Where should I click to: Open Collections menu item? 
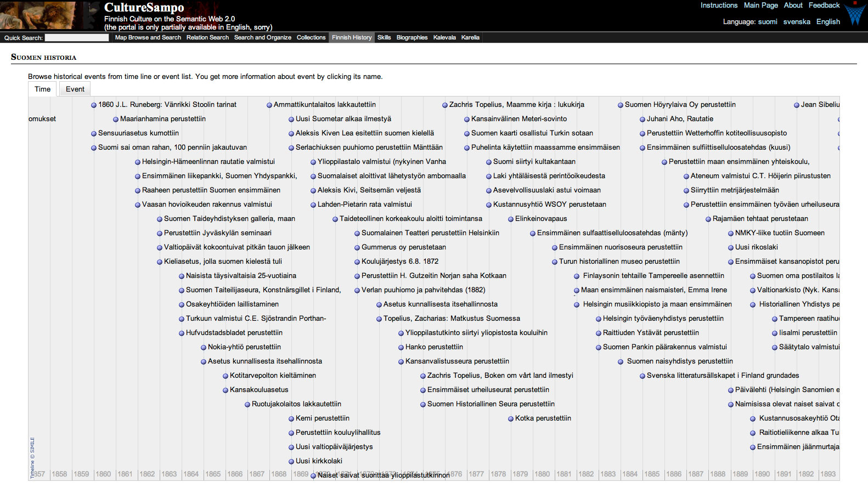311,37
